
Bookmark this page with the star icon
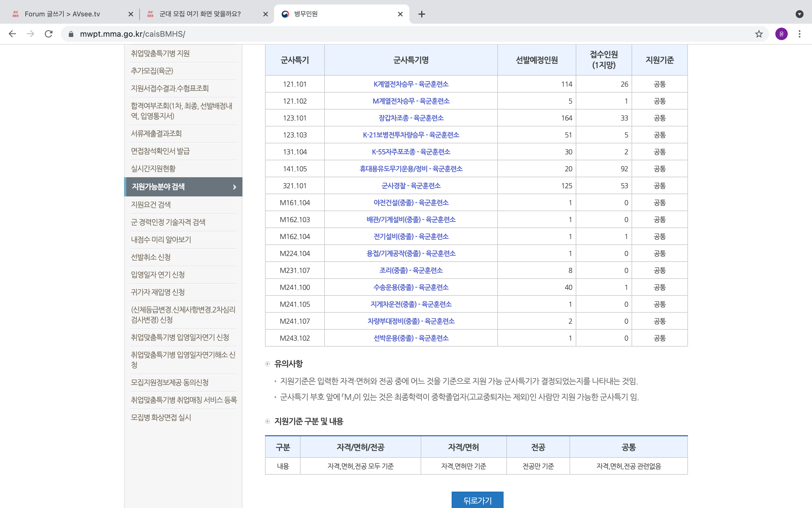(759, 34)
